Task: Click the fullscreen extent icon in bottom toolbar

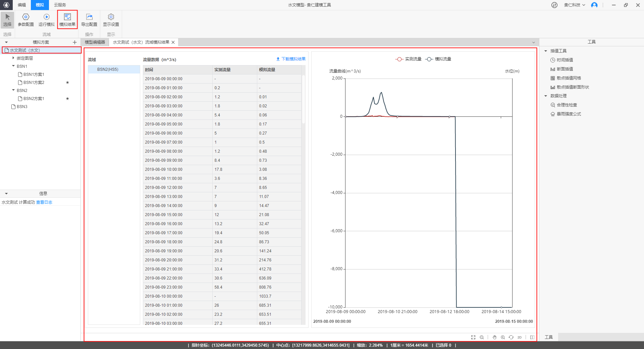Action: coord(473,337)
